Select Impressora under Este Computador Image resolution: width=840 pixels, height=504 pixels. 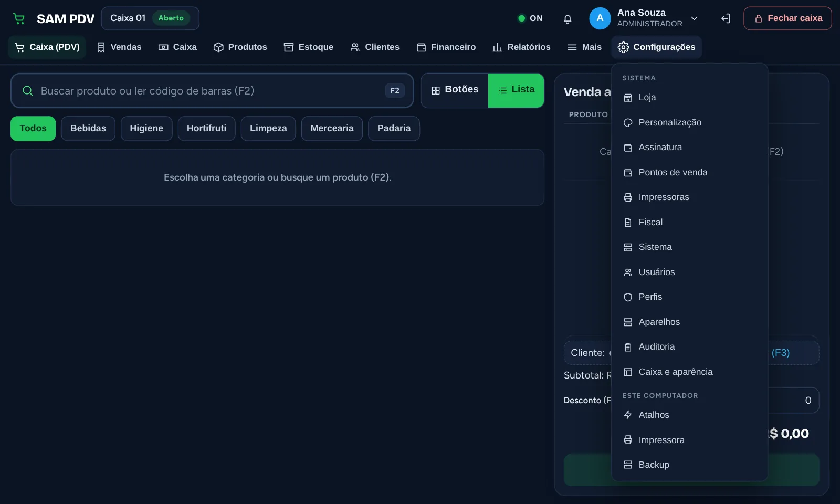coord(689,440)
